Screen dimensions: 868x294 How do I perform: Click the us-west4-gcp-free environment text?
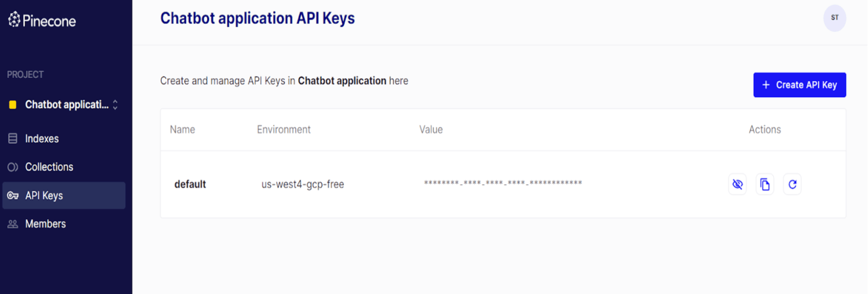click(303, 184)
